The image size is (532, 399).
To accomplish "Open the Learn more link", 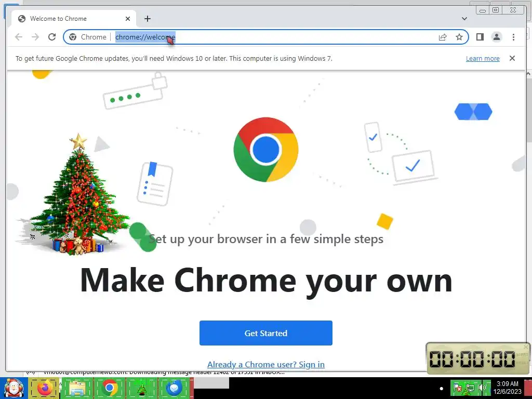I will (483, 58).
